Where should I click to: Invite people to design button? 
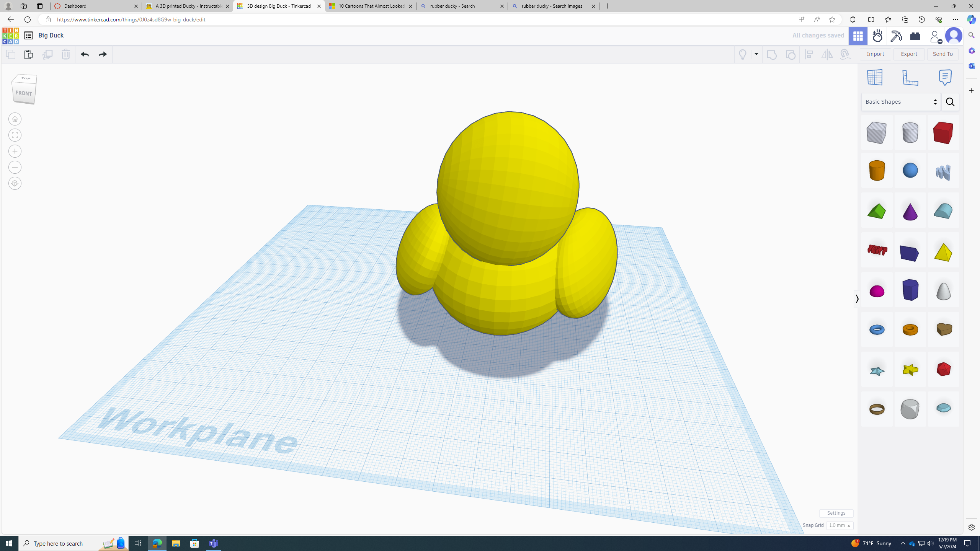(935, 36)
